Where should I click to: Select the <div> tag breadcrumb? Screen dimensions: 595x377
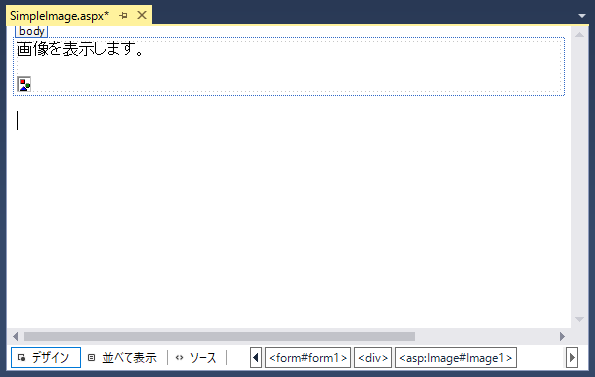click(x=373, y=358)
